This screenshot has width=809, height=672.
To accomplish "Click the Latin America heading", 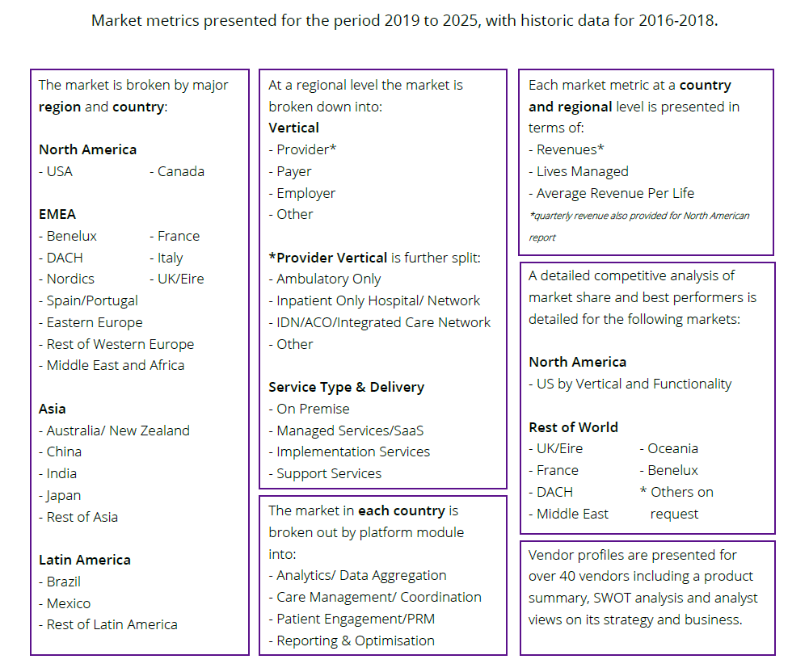I will coord(85,560).
